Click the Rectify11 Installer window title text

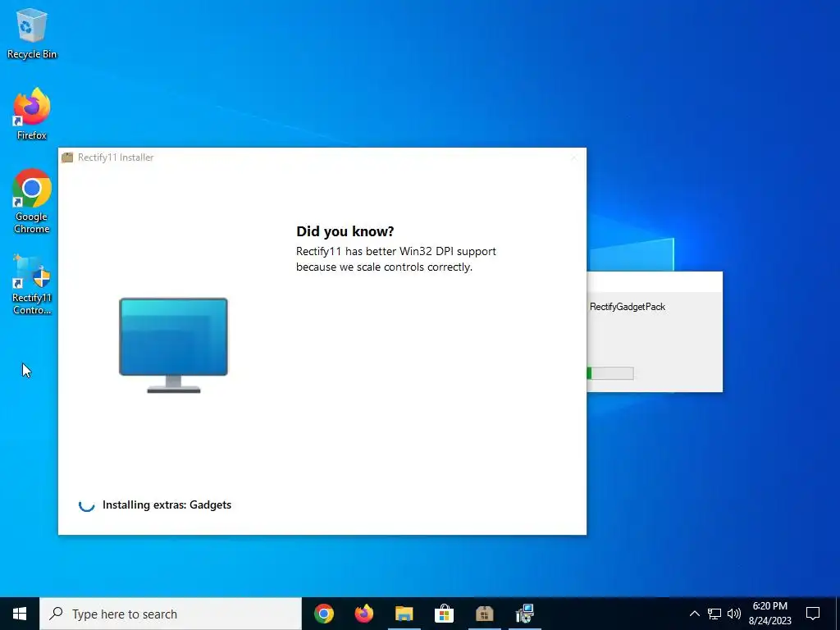click(x=116, y=157)
